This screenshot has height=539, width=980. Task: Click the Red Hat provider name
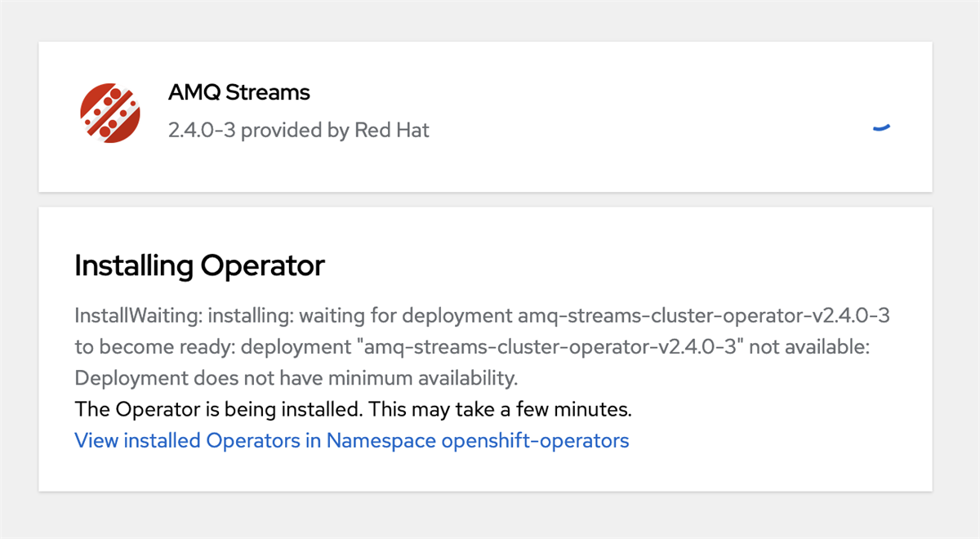pos(392,130)
